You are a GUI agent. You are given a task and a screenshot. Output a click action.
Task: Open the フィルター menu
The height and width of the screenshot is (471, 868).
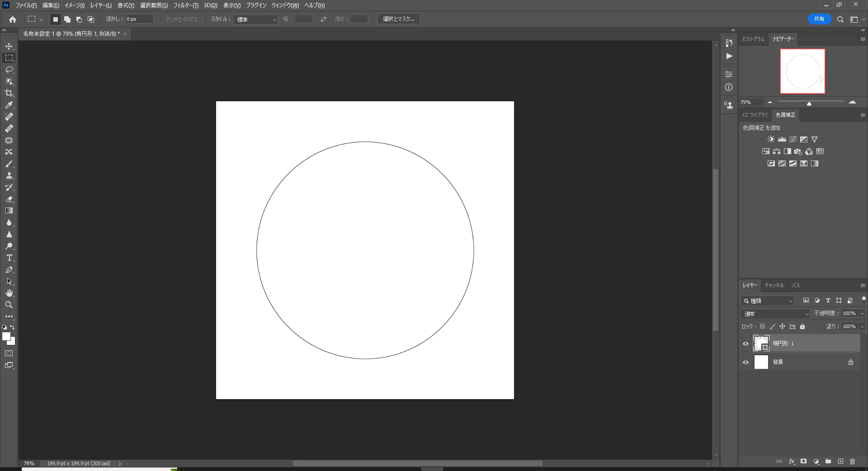pos(186,5)
